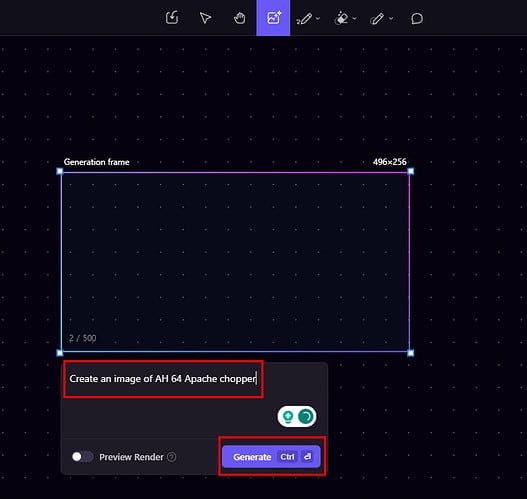Click the green Grammarly circle icon

tap(306, 417)
